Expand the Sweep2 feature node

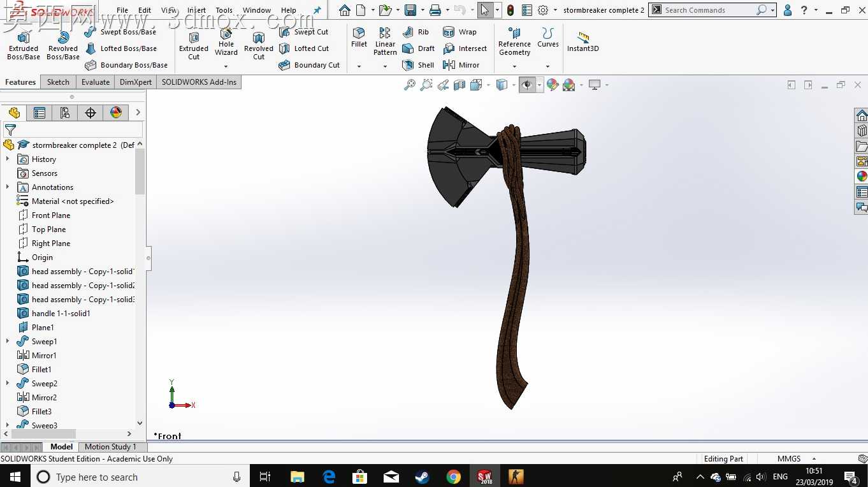pos(8,384)
